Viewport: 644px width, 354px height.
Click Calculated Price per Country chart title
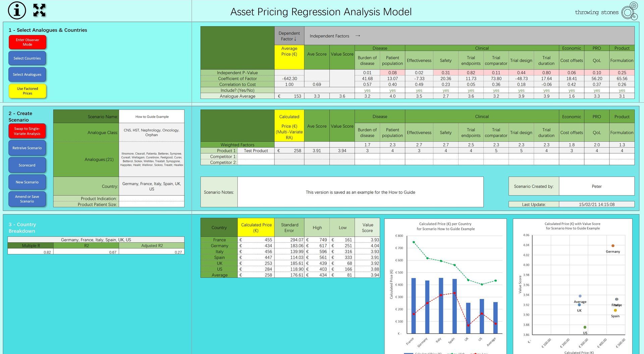click(x=445, y=226)
